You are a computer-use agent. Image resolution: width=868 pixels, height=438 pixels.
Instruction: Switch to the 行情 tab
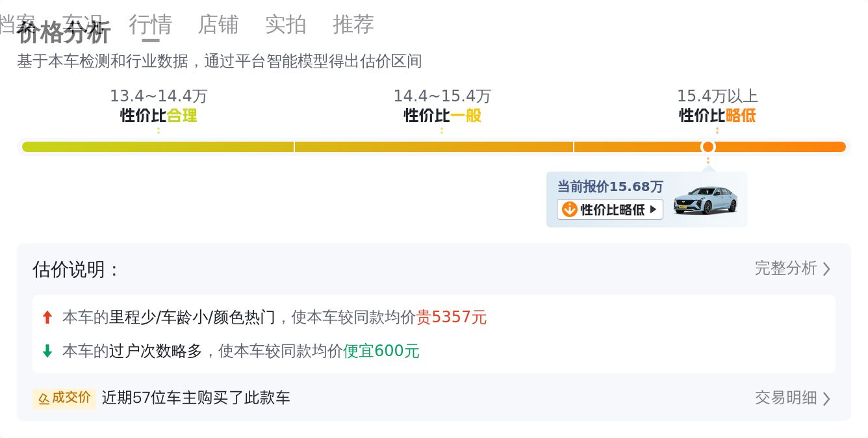pyautogui.click(x=150, y=25)
